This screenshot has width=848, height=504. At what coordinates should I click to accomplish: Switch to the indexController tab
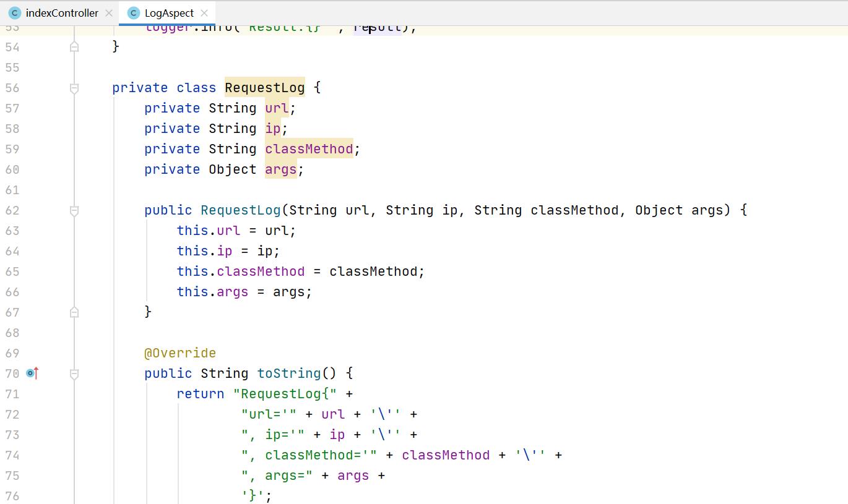click(x=62, y=12)
